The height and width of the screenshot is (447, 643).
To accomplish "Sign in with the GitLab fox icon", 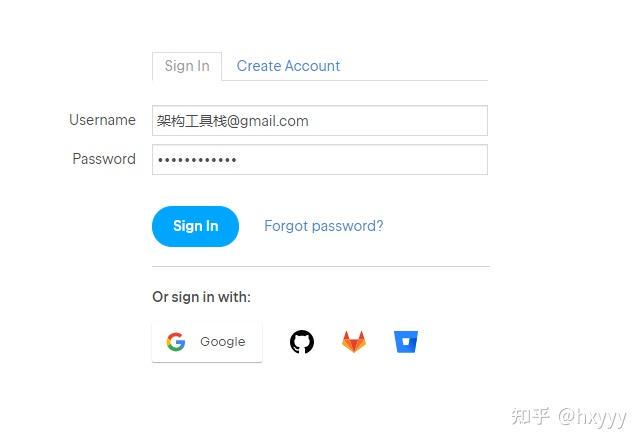I will [354, 342].
